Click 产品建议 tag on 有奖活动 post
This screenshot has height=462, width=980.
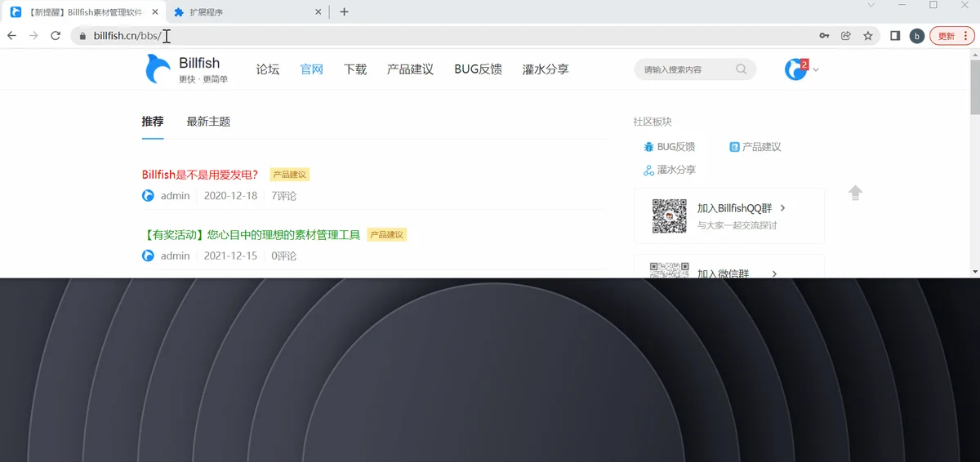(387, 234)
